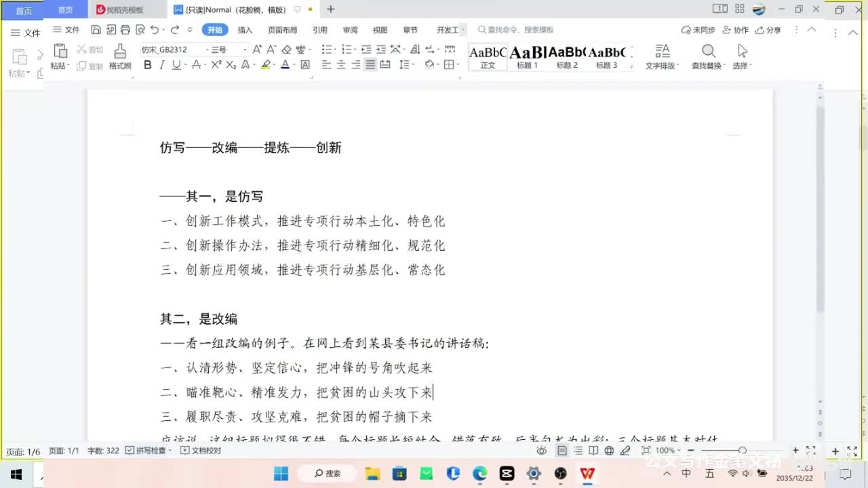The height and width of the screenshot is (488, 868).
Task: Switch to the 视图 View tab
Action: tap(380, 30)
